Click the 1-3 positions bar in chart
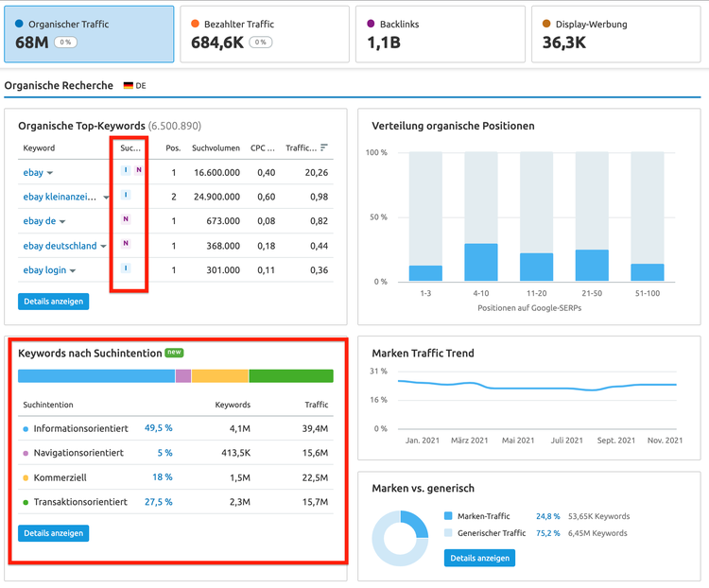This screenshot has height=588, width=709. (425, 273)
